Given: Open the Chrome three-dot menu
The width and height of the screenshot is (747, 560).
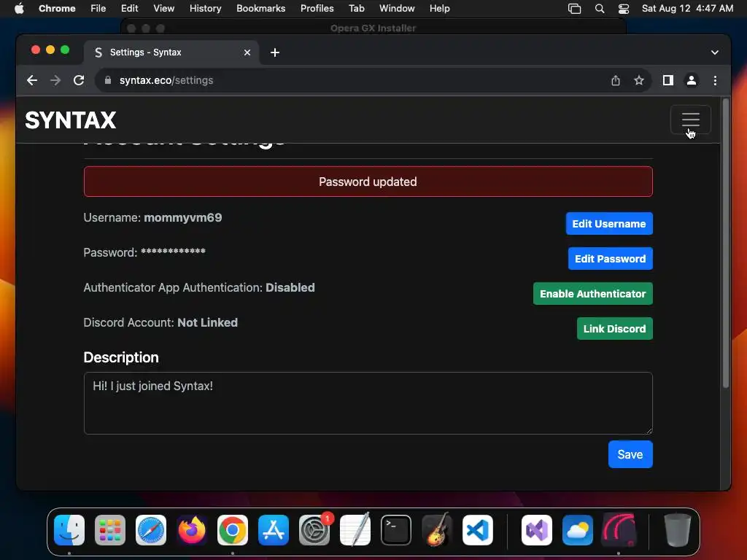Looking at the screenshot, I should (715, 80).
